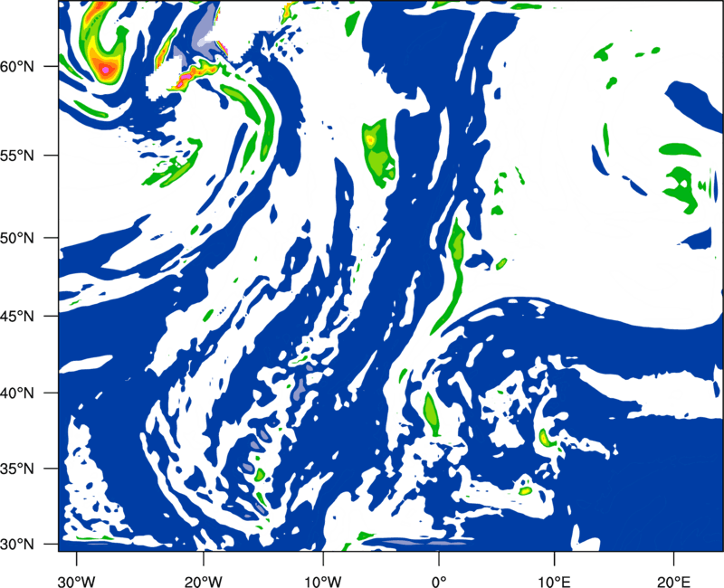Click the 50°N latitude label
The width and height of the screenshot is (724, 588).
tap(17, 239)
